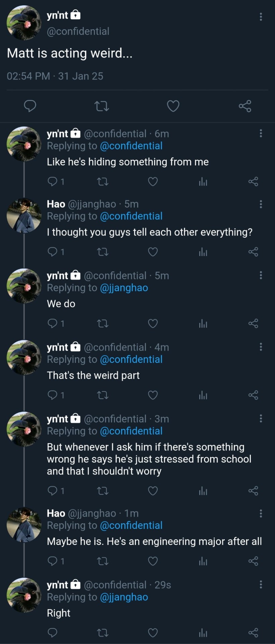Like the main 'Matt is acting weird...' tweet
The width and height of the screenshot is (275, 644).
pyautogui.click(x=173, y=106)
